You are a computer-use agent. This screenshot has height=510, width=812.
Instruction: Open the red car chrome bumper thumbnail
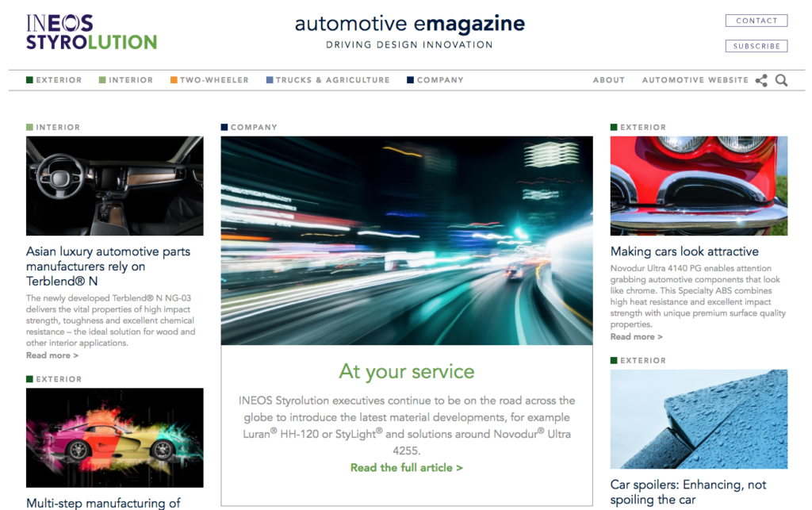(x=699, y=186)
